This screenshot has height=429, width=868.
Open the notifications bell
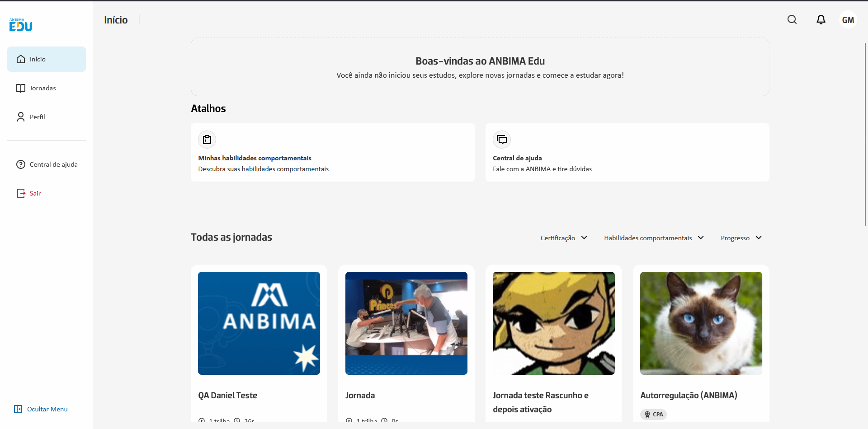[821, 19]
